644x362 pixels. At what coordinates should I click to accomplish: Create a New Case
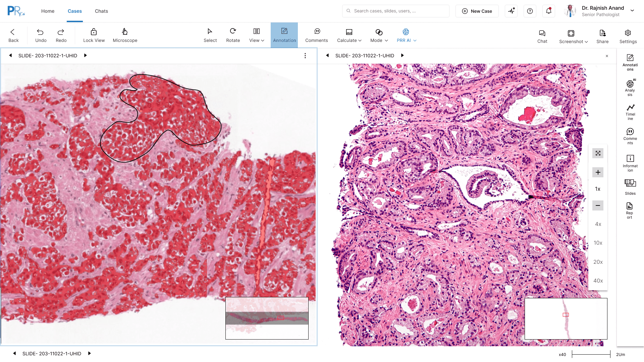click(477, 11)
